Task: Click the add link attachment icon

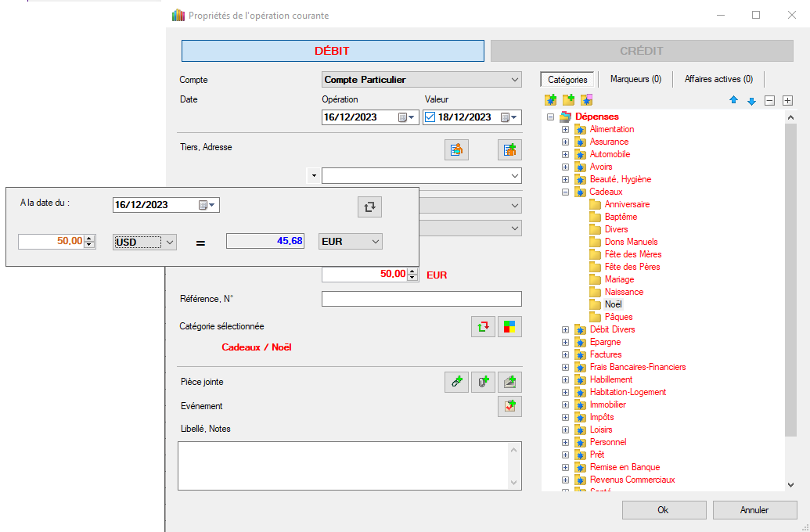Action: tap(456, 382)
